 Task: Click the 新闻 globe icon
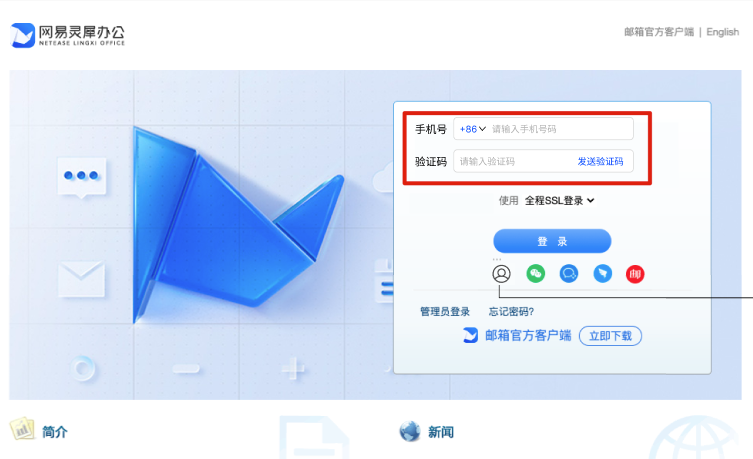(410, 431)
